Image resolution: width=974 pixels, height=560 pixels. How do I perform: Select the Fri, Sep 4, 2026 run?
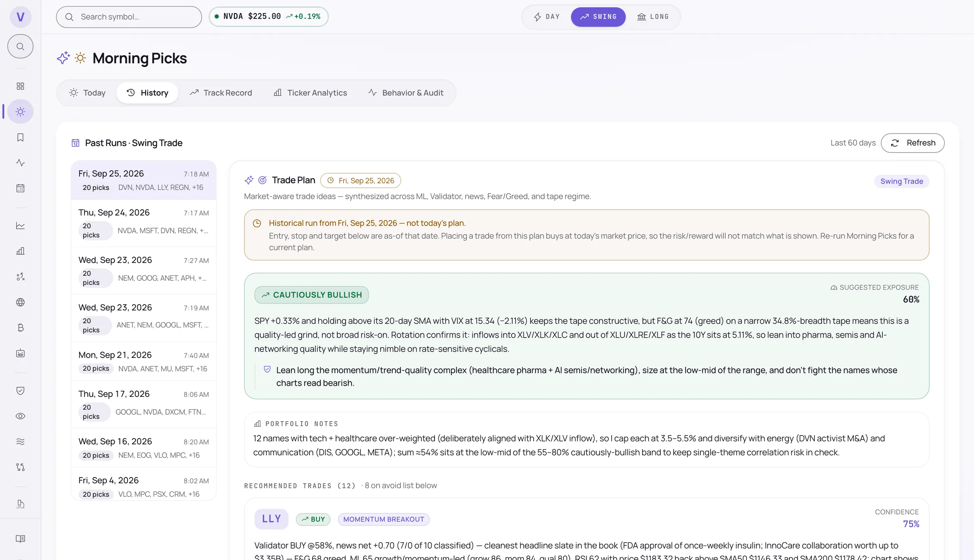tap(144, 485)
